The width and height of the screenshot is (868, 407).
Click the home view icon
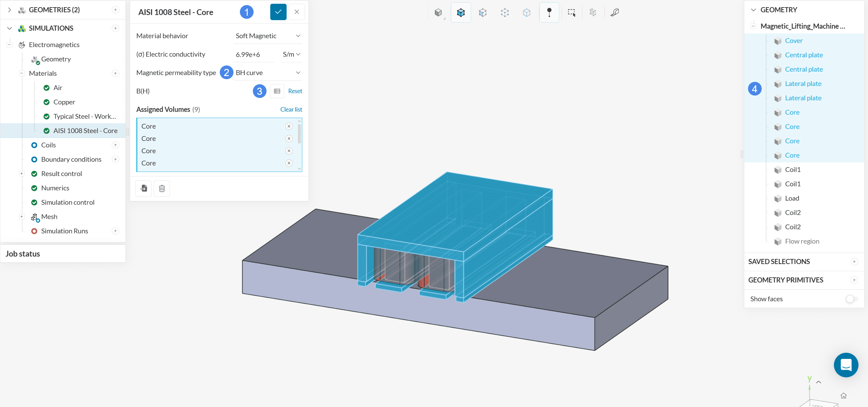tap(843, 396)
